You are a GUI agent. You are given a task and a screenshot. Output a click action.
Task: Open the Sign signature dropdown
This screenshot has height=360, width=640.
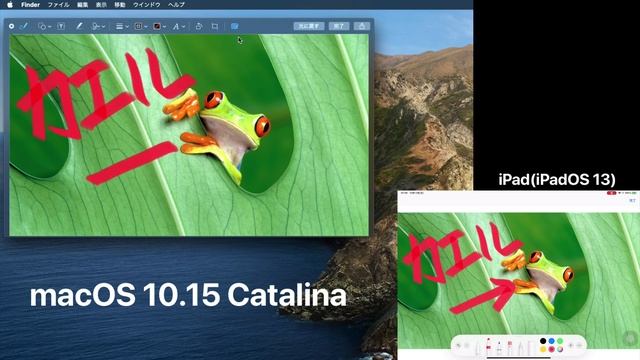[x=98, y=26]
